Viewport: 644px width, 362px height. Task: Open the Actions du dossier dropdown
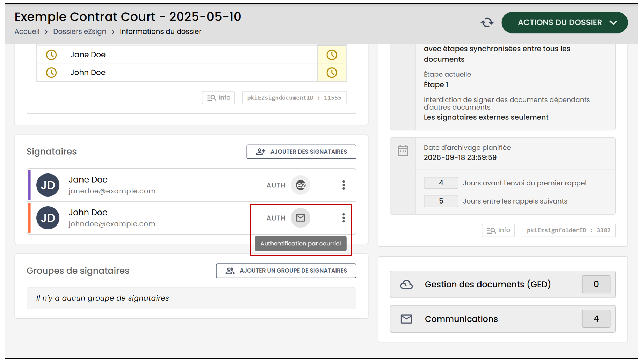[x=564, y=23]
